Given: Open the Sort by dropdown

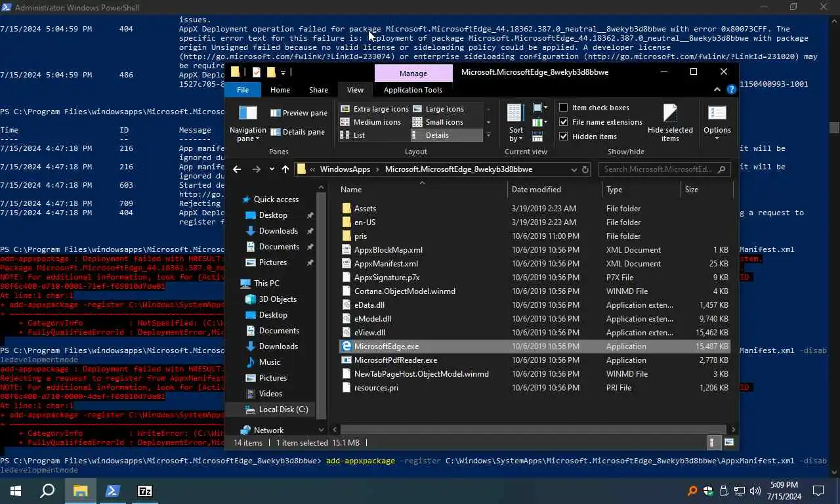Looking at the screenshot, I should pyautogui.click(x=516, y=123).
